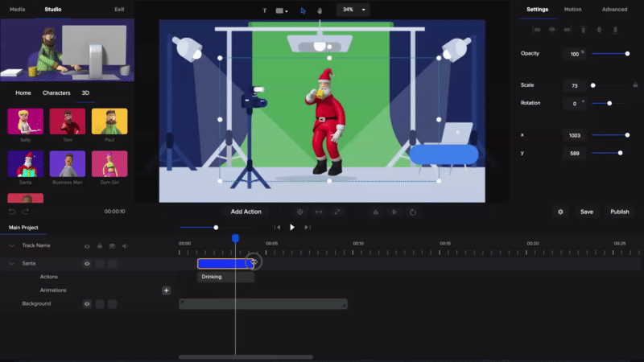Viewport: 644px width, 362px height.
Task: Collapse the Santa track chevron
Action: coord(11,264)
